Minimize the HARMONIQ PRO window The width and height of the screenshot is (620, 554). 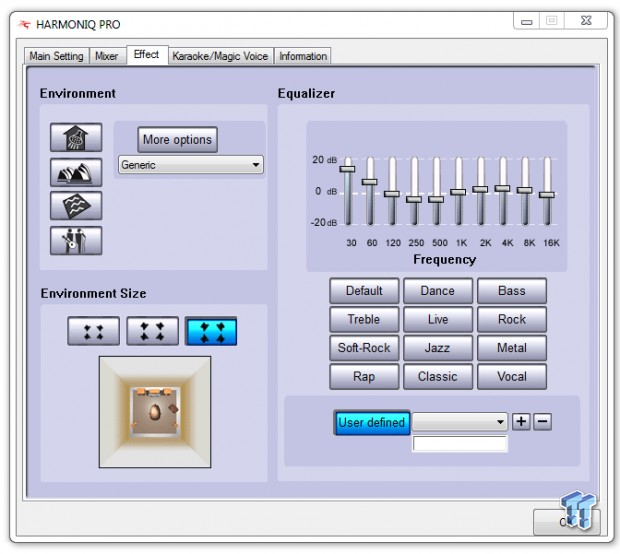(x=526, y=21)
